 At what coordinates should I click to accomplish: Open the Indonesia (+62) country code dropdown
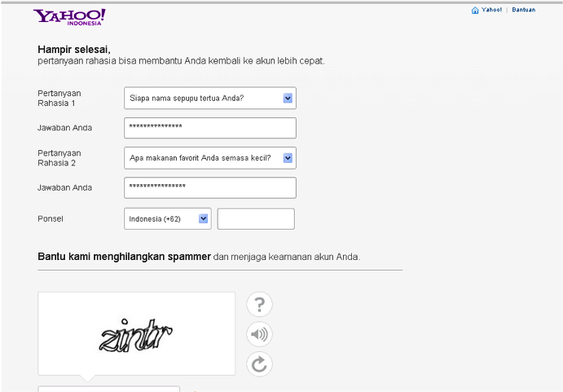coord(168,218)
